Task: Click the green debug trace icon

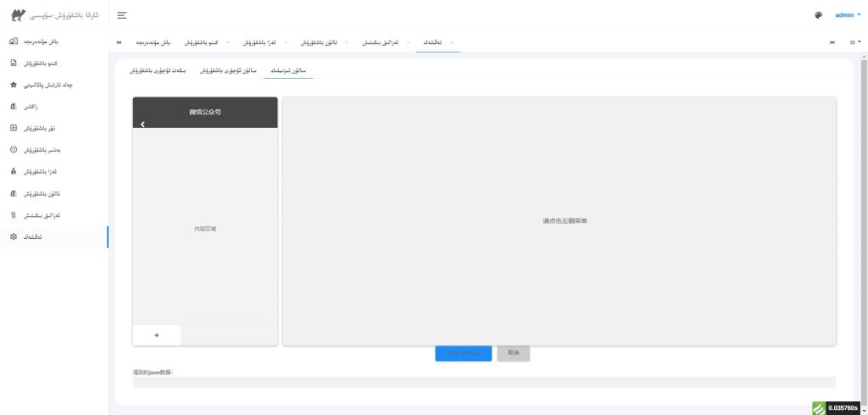Action: point(818,408)
